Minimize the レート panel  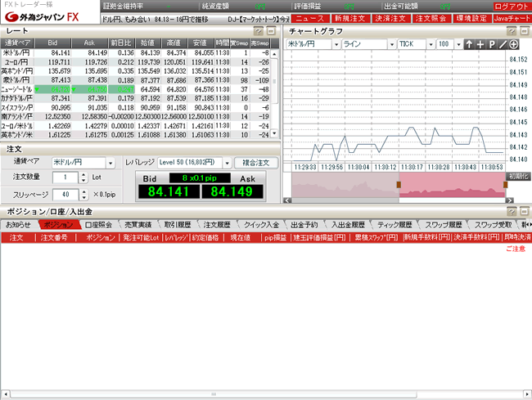271,31
